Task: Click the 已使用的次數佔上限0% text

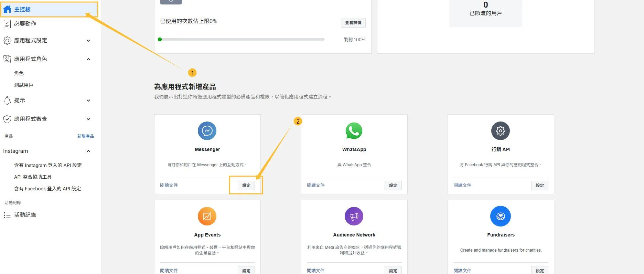Action: [x=189, y=21]
